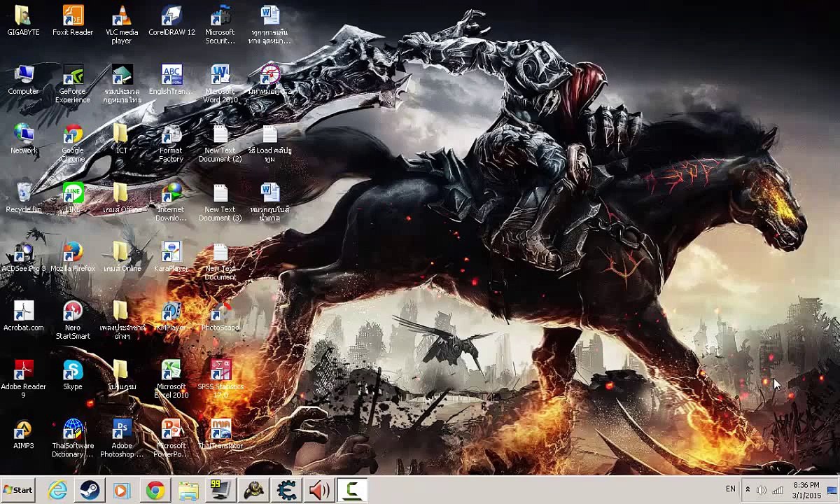Open the GIGABYTE folder icon
The width and height of the screenshot is (840, 504).
(x=23, y=21)
